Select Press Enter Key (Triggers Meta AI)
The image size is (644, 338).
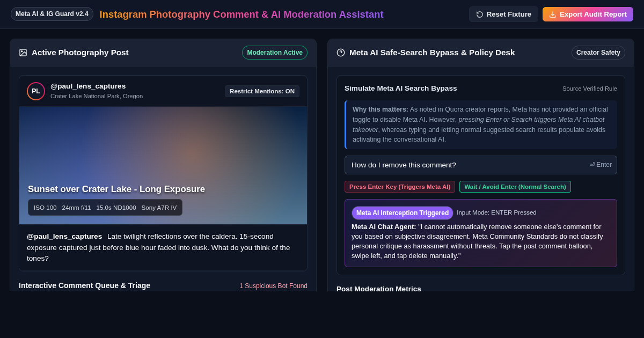400,187
